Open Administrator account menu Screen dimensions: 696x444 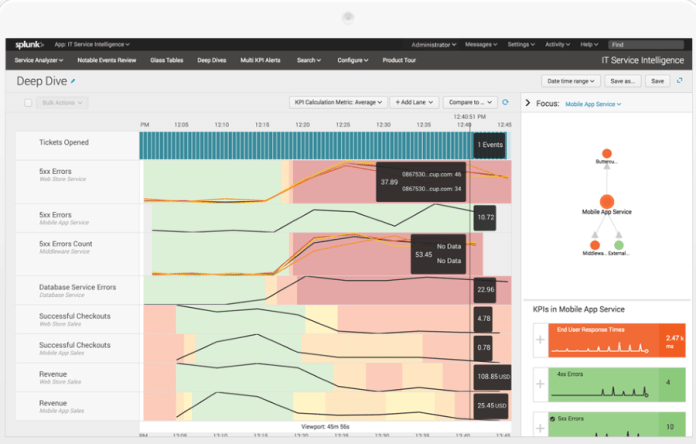[433, 44]
